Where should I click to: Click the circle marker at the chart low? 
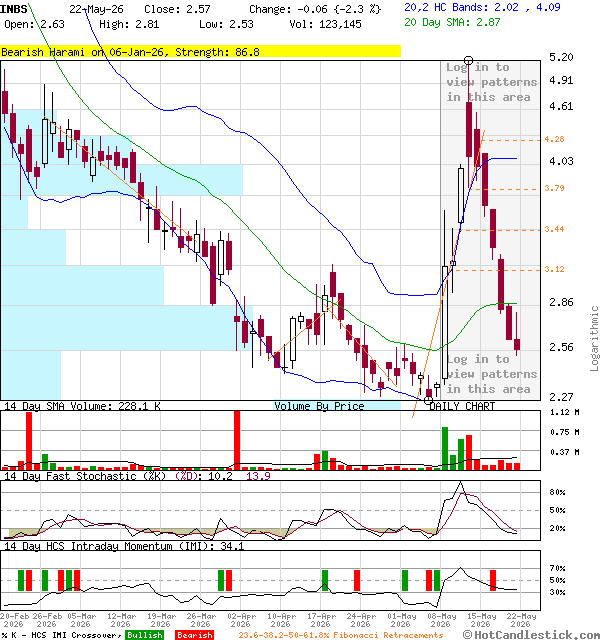coord(428,400)
